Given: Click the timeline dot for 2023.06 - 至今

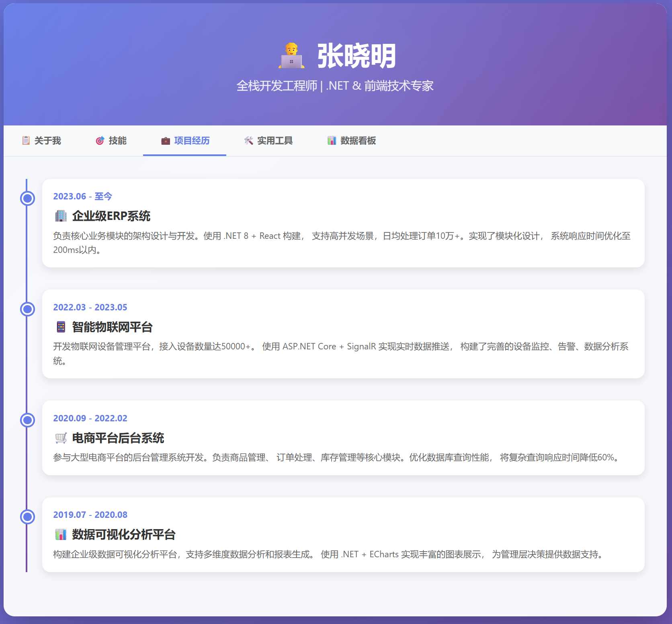Looking at the screenshot, I should click(28, 198).
